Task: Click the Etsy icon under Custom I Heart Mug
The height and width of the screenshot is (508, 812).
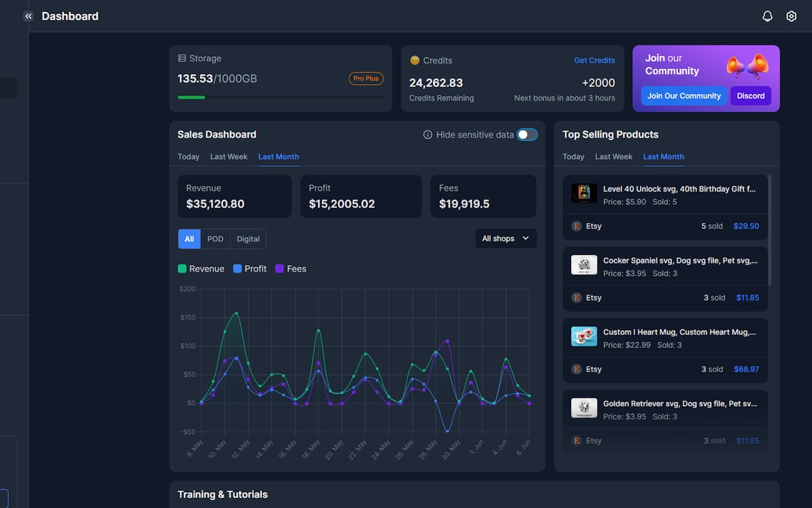Action: 576,369
